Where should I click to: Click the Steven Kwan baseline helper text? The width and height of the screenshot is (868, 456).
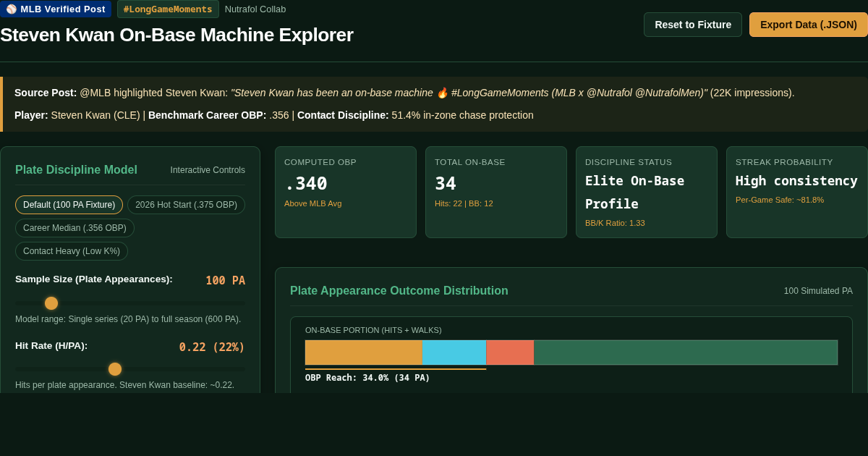pyautogui.click(x=124, y=385)
